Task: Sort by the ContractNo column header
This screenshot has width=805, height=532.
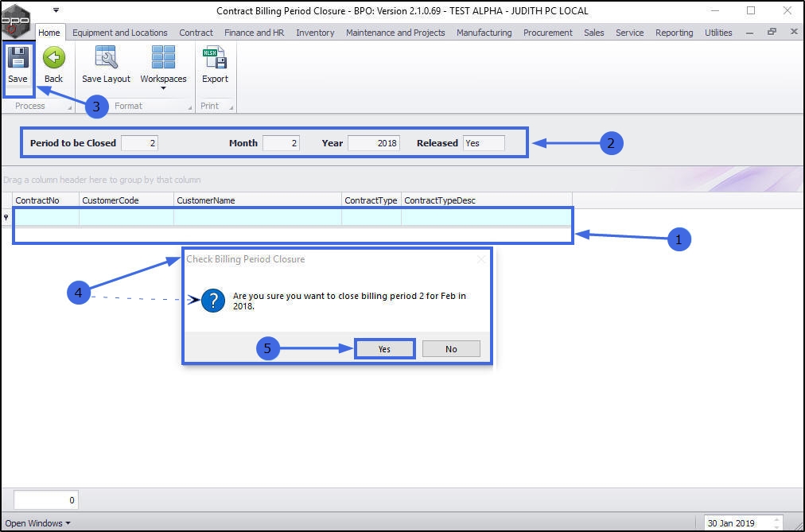Action: pyautogui.click(x=46, y=200)
